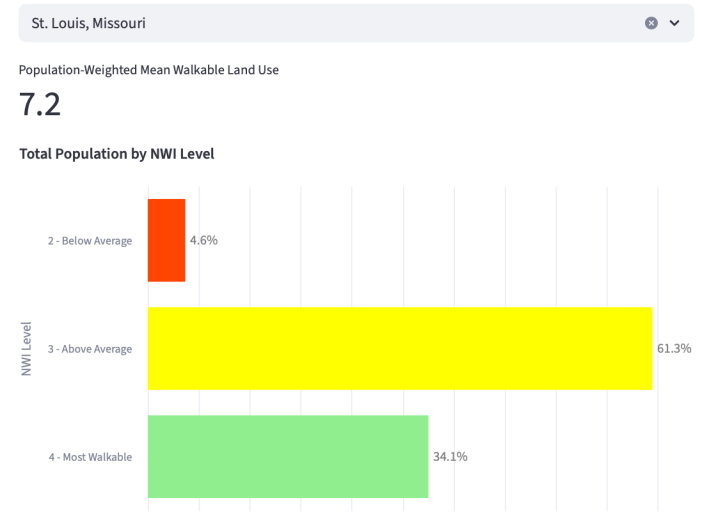Click the St. Louis, Missouri select box text
The image size is (709, 530).
click(89, 23)
